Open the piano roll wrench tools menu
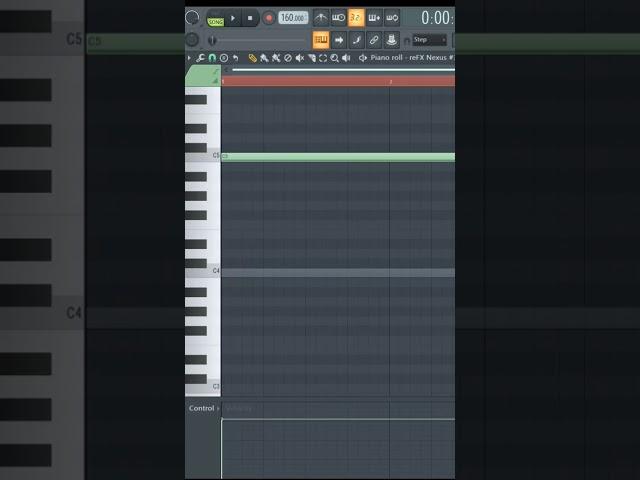 click(x=200, y=58)
